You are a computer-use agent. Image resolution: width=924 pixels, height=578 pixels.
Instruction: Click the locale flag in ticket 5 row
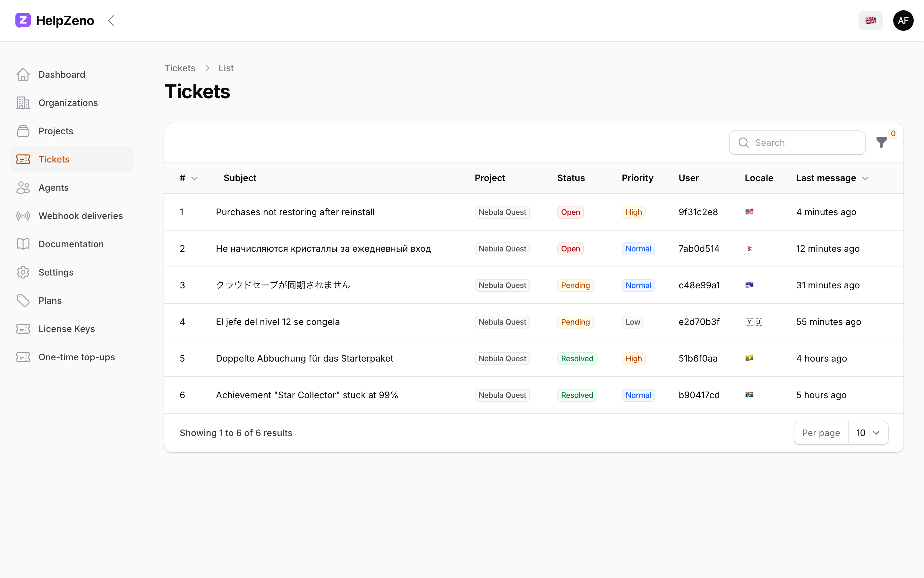click(749, 358)
